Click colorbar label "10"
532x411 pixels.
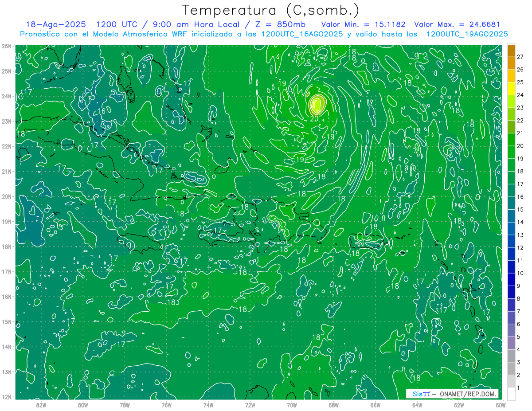[x=520, y=273]
